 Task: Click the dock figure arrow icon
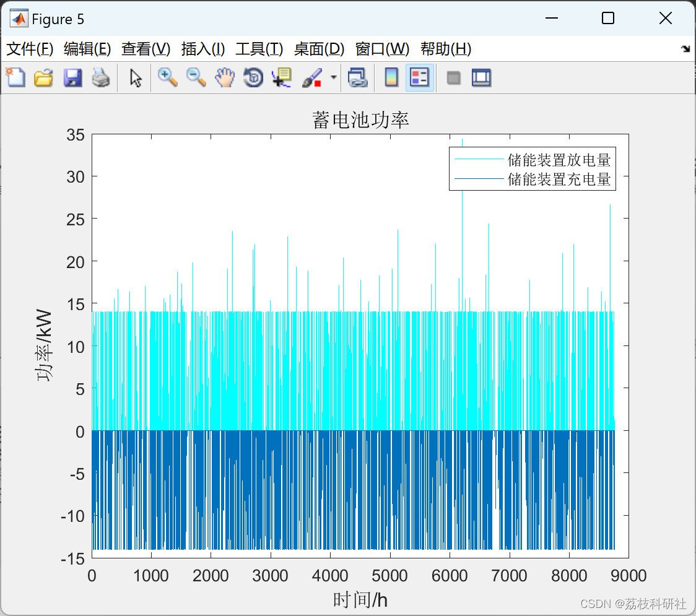point(685,49)
